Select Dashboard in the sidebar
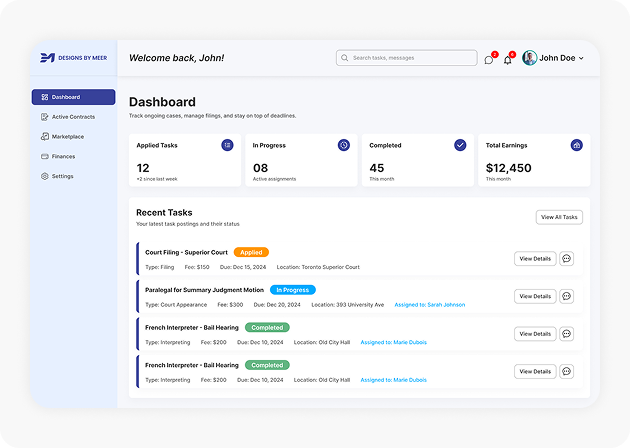The width and height of the screenshot is (630, 448). [74, 97]
